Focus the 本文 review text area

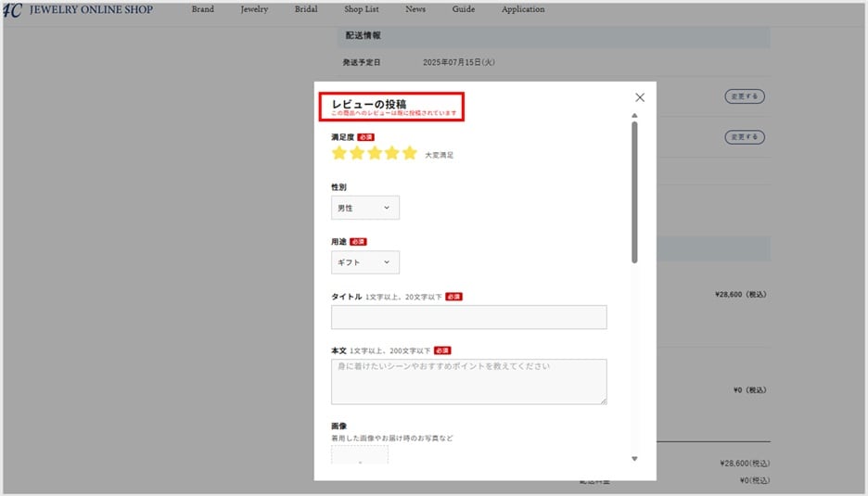click(x=469, y=382)
